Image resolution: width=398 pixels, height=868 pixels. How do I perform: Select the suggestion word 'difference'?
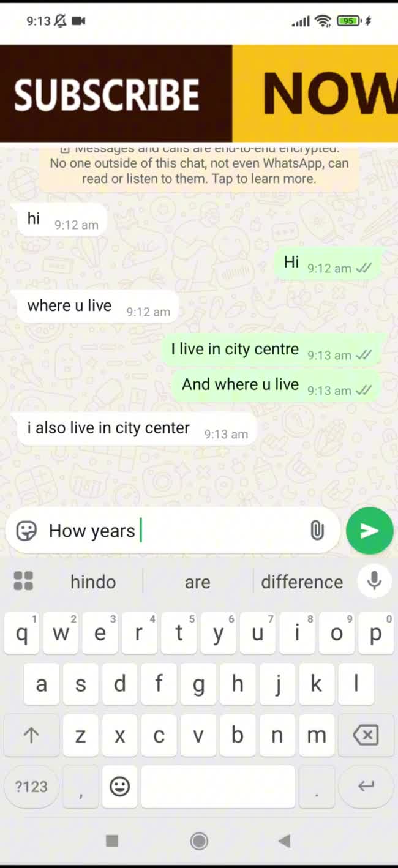point(302,582)
